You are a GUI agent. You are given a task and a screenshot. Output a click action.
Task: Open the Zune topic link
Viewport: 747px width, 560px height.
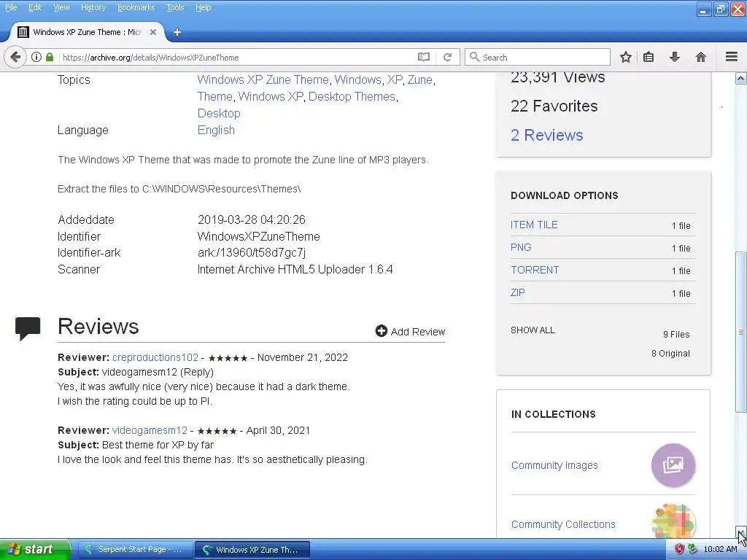pyautogui.click(x=419, y=79)
